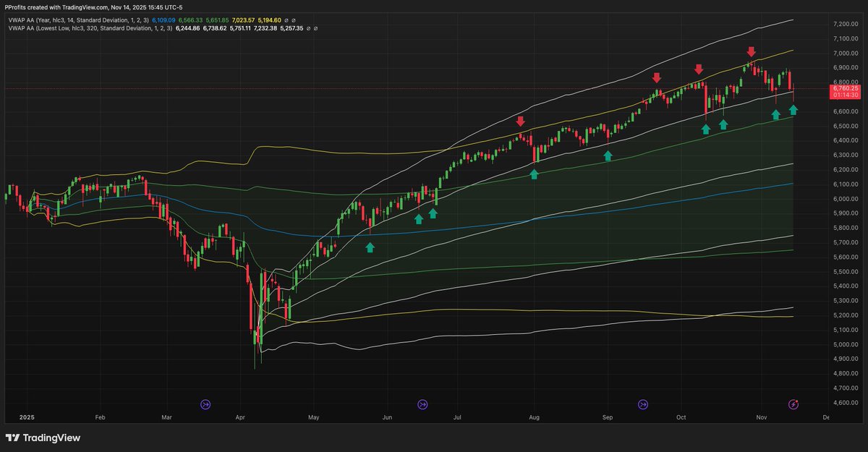The width and height of the screenshot is (868, 452).
Task: Click the TradingView logo
Action: coord(43,438)
